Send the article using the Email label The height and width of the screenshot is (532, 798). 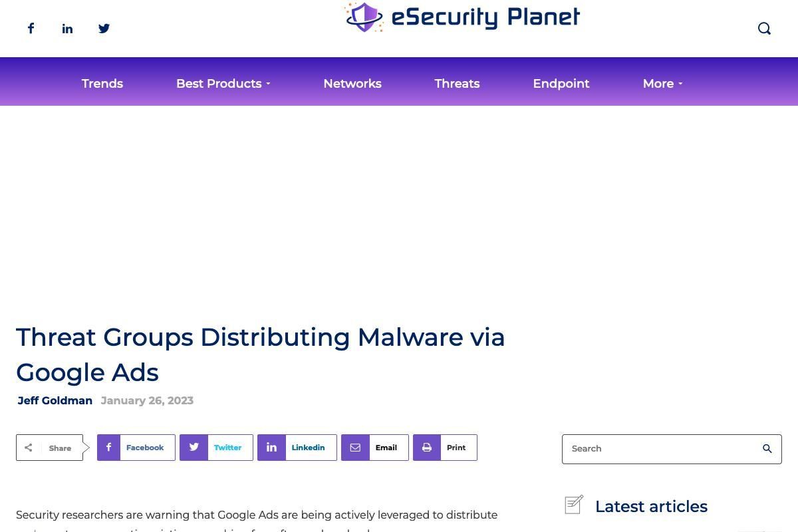click(x=386, y=448)
